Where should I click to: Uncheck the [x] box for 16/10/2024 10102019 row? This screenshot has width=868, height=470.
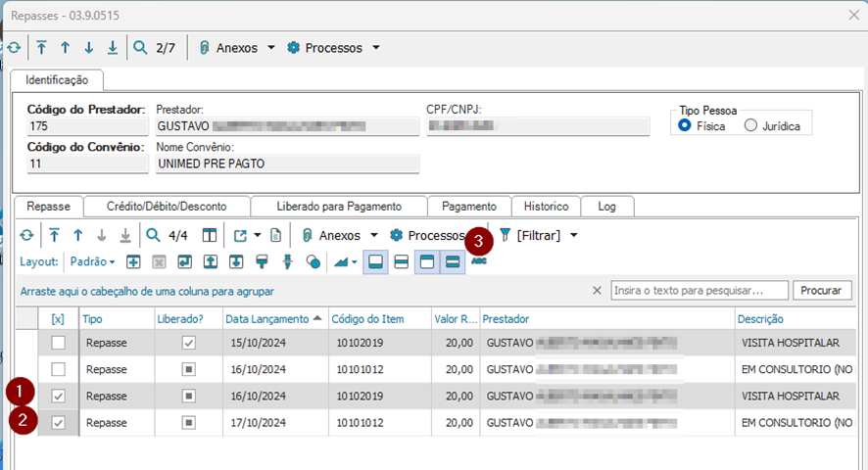coord(58,396)
